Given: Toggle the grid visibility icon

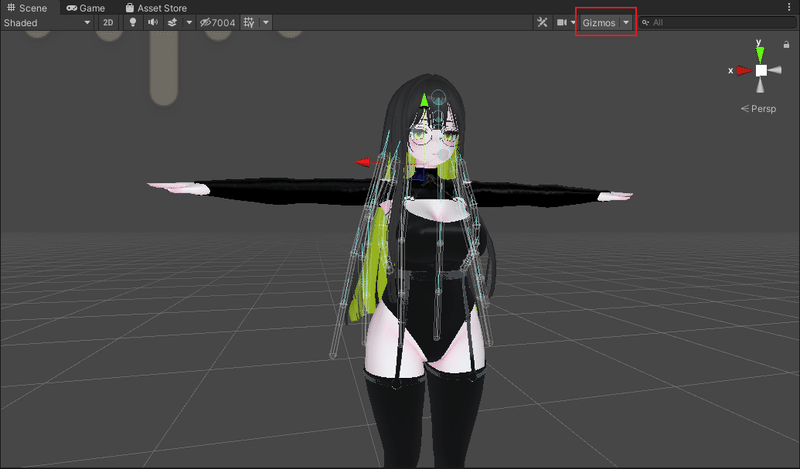Looking at the screenshot, I should [249, 22].
